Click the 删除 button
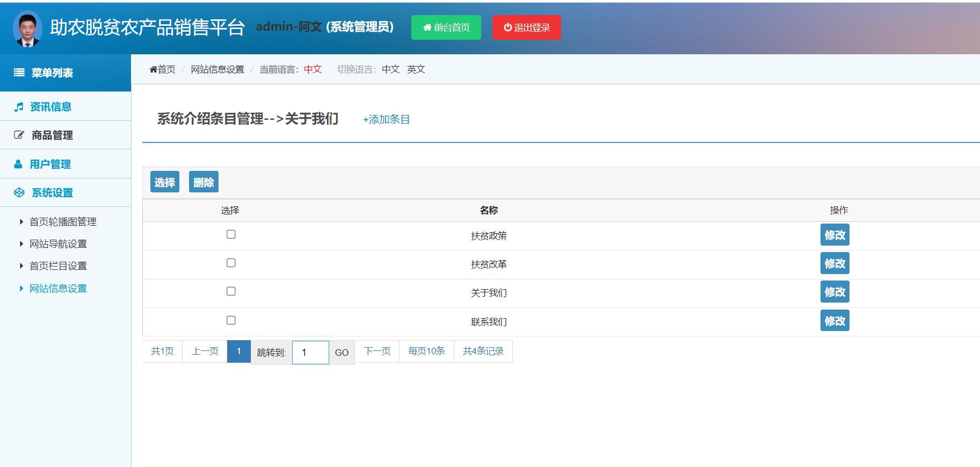980x467 pixels. pyautogui.click(x=204, y=182)
